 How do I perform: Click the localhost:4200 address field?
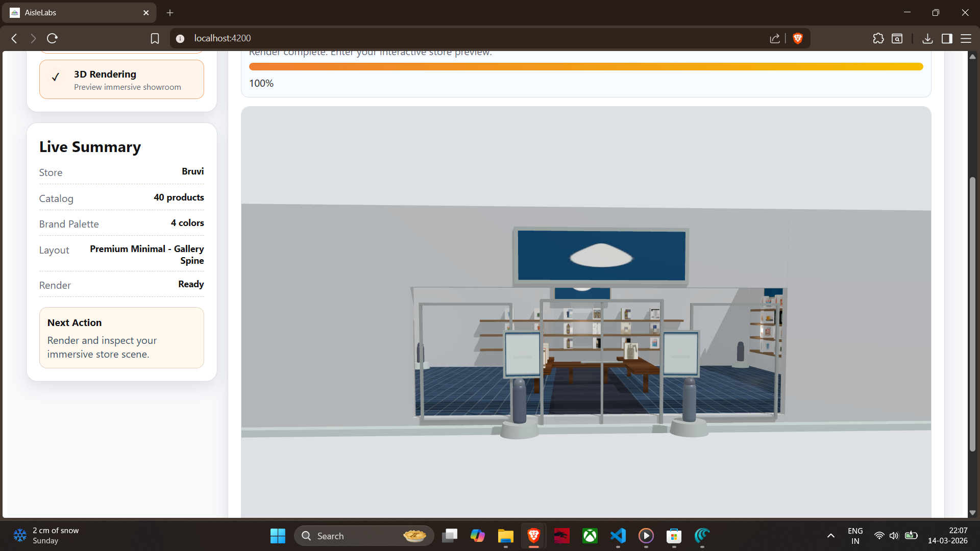(459, 38)
